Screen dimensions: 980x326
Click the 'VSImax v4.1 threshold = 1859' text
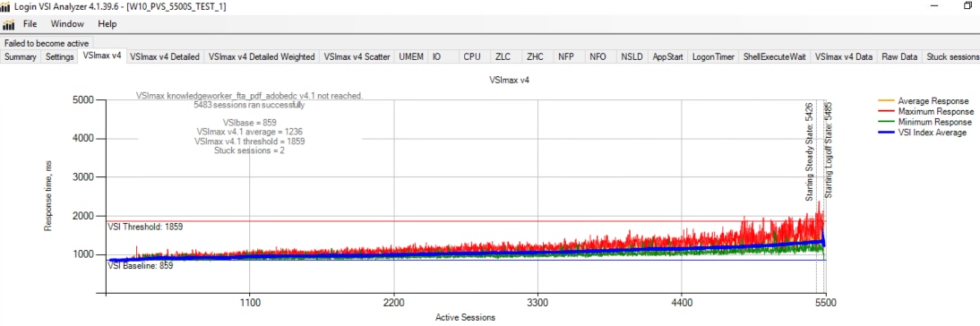pos(249,142)
